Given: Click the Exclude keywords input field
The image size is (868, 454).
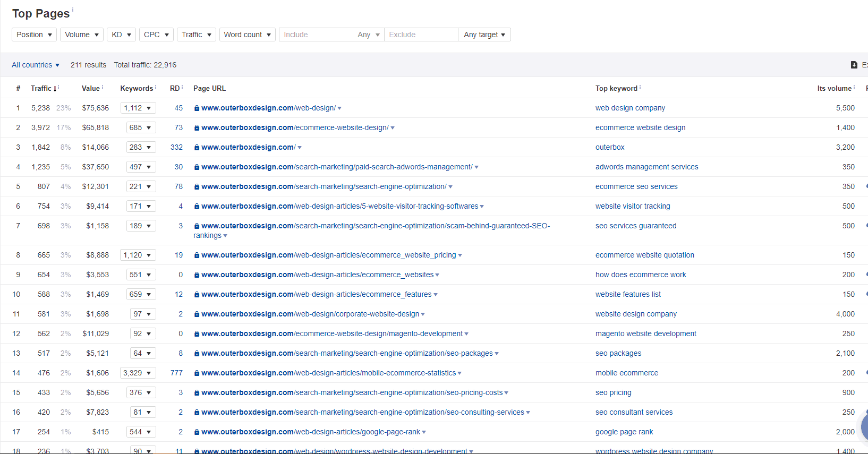Looking at the screenshot, I should pos(421,35).
